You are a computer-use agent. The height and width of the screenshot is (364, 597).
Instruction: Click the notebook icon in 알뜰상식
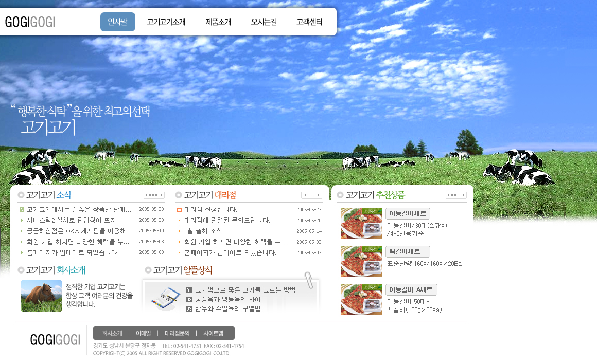(163, 297)
